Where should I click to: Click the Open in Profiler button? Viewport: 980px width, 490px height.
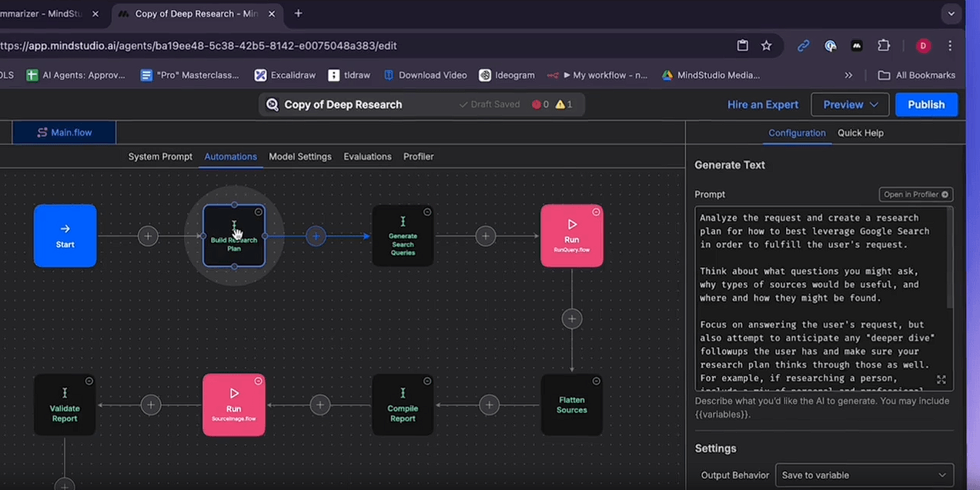click(916, 195)
